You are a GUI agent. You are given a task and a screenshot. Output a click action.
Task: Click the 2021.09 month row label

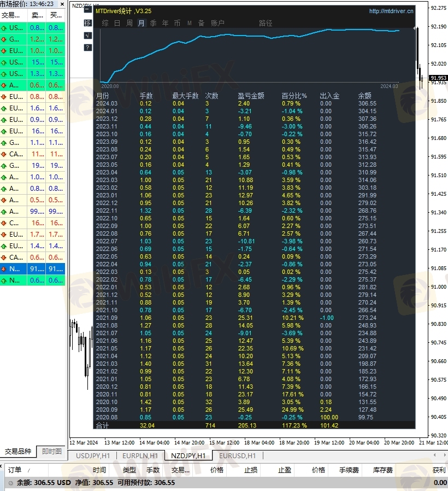coord(107,318)
